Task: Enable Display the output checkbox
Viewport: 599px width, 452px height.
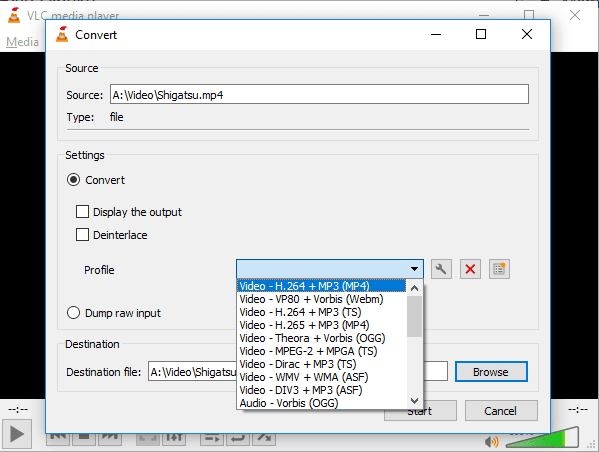Action: point(82,212)
